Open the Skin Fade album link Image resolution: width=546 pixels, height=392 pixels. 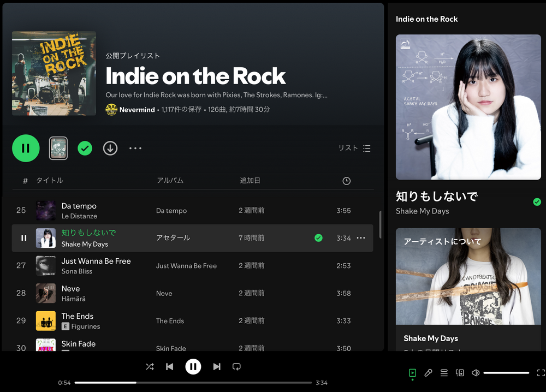[x=171, y=348]
